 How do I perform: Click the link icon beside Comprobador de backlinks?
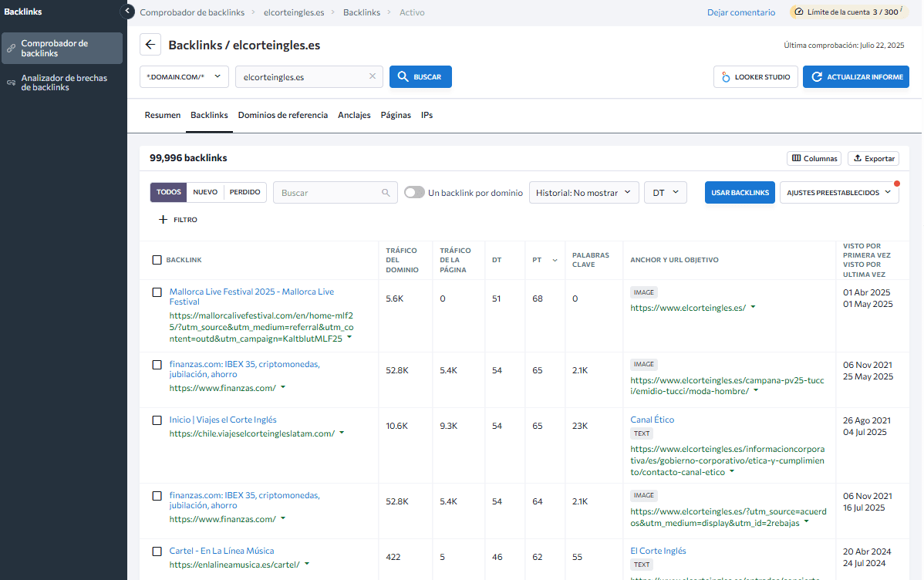click(12, 49)
